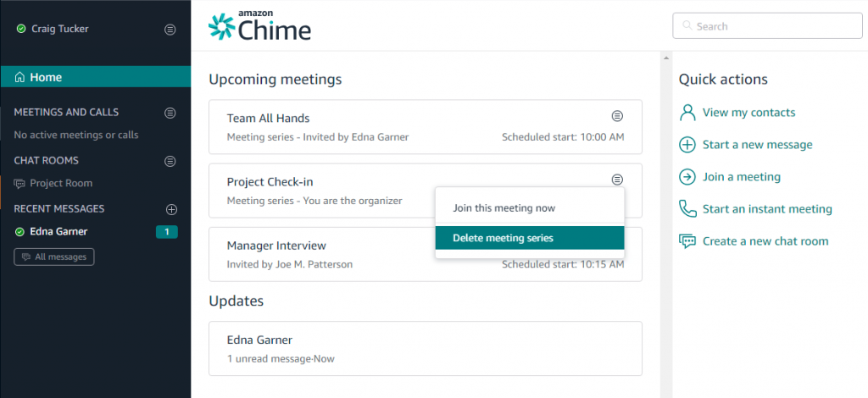
Task: Click Craig Tucker's green availability status indicator
Action: click(21, 29)
